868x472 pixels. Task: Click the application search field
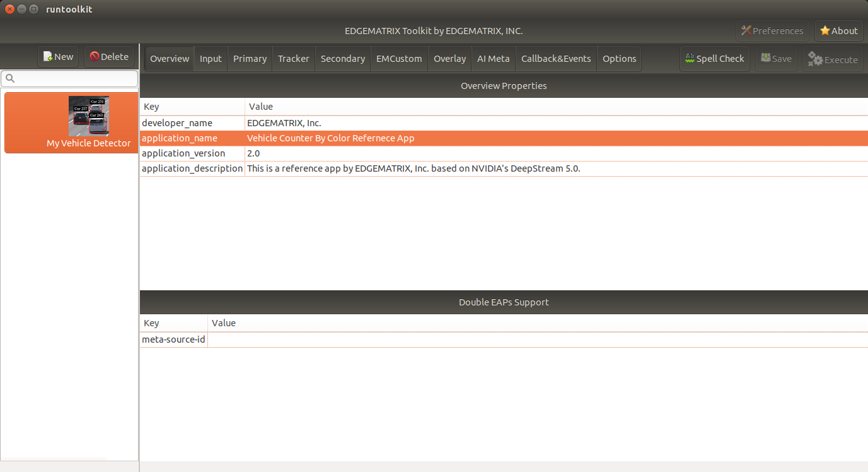coord(69,78)
